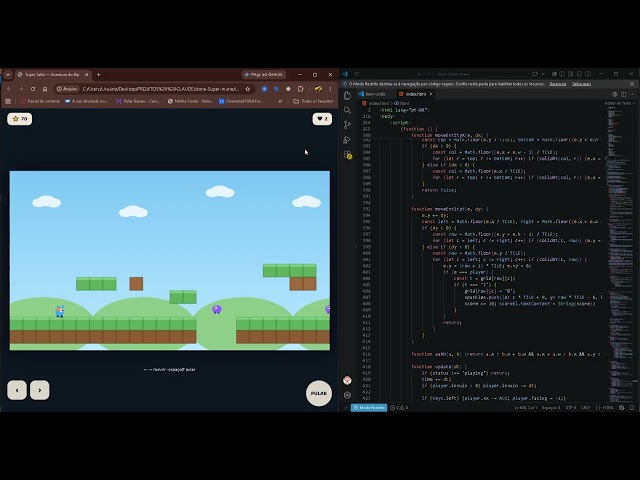Close the index.html editor tab
Screen dimensions: 640x480
pyautogui.click(x=431, y=94)
